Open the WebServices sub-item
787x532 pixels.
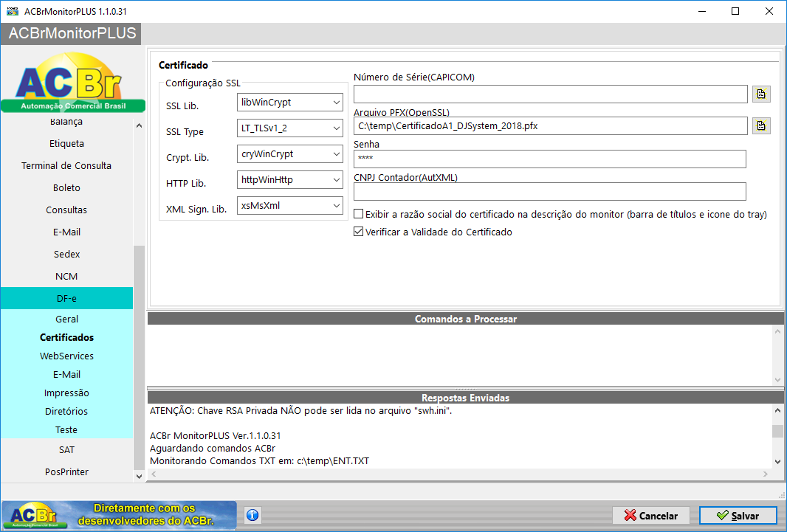[x=66, y=356]
